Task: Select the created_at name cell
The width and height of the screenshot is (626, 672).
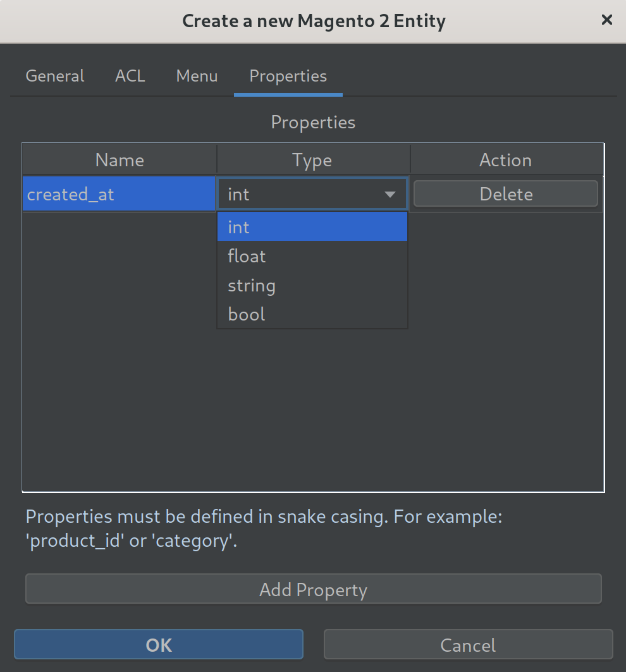Action: click(119, 194)
